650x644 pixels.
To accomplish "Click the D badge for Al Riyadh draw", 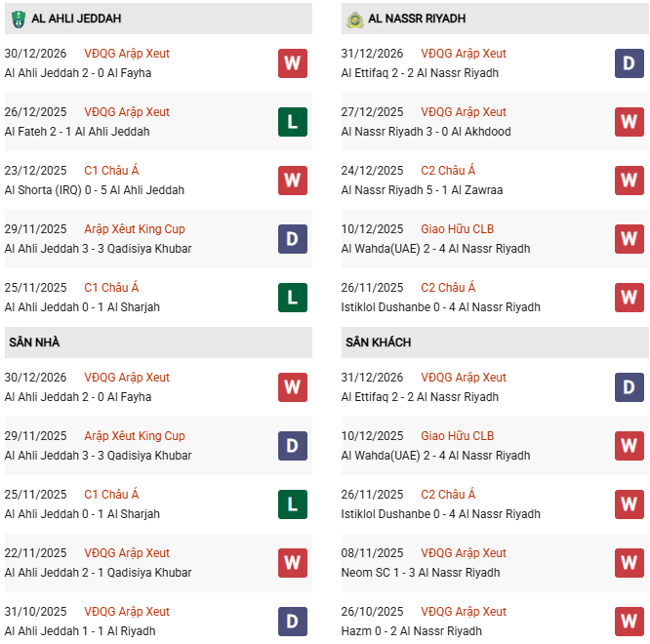I will [x=292, y=622].
